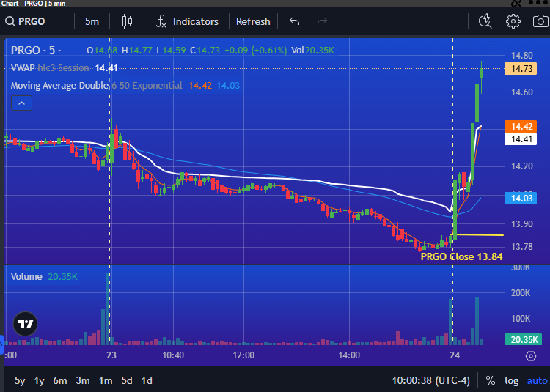This screenshot has width=550, height=392.
Task: Select the Moving Average Double legend
Action: (x=59, y=86)
